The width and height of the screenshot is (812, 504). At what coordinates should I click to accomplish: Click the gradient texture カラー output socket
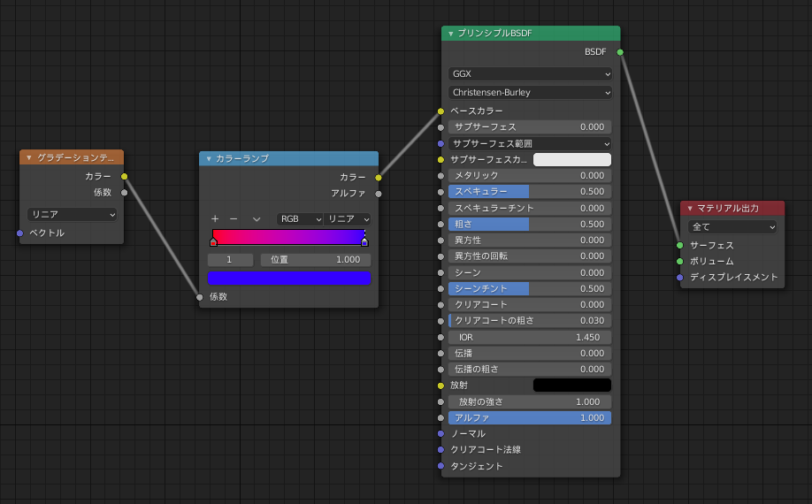coord(125,177)
